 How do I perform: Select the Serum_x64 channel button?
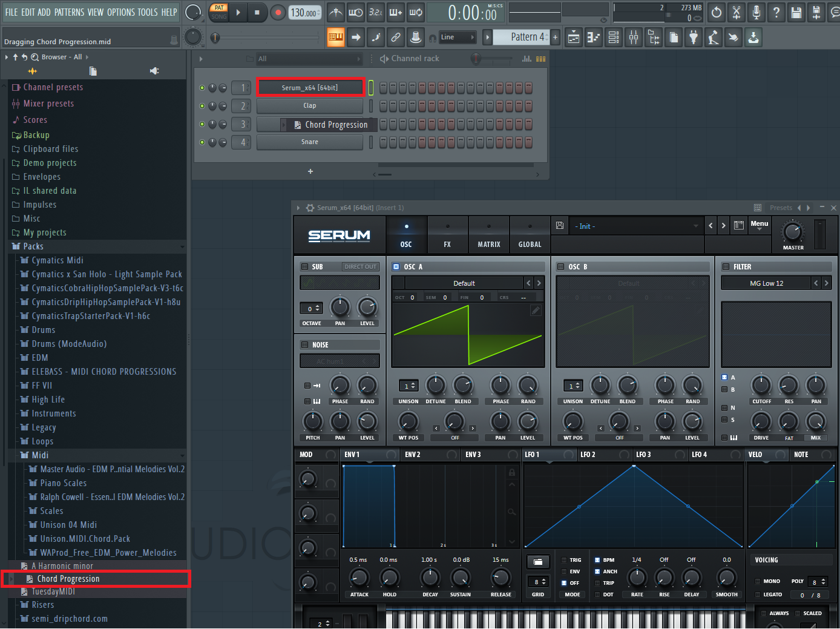pyautogui.click(x=310, y=88)
